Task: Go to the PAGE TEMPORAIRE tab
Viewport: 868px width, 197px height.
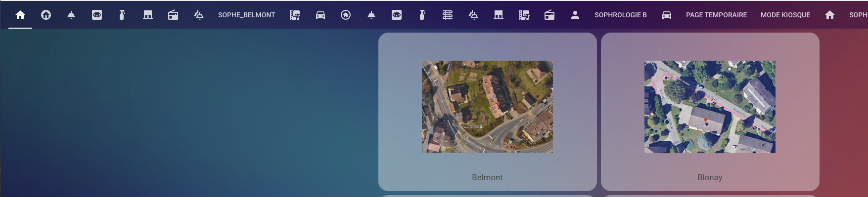Action: tap(717, 15)
